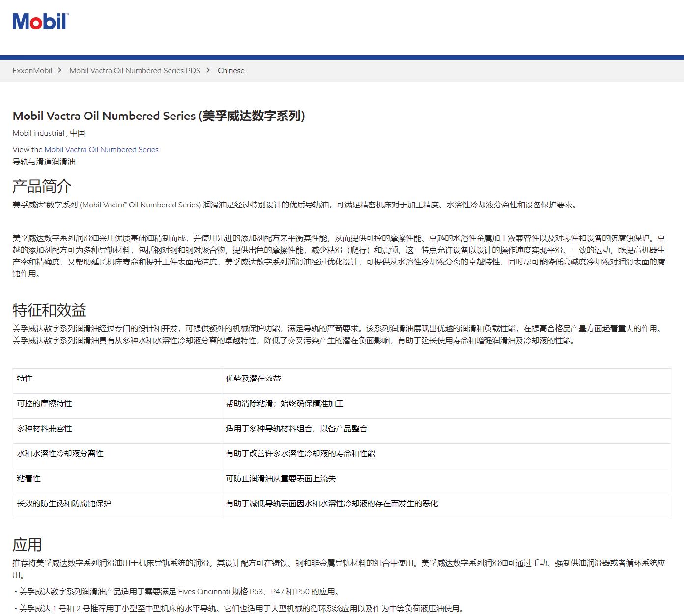This screenshot has height=616, width=684.
Task: Click the page title Mobil Vactra Oil Numbered Series
Action: point(159,116)
